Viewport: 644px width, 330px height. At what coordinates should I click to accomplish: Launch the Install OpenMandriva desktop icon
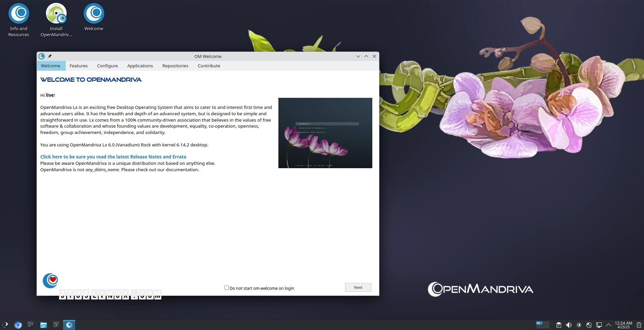tap(56, 20)
